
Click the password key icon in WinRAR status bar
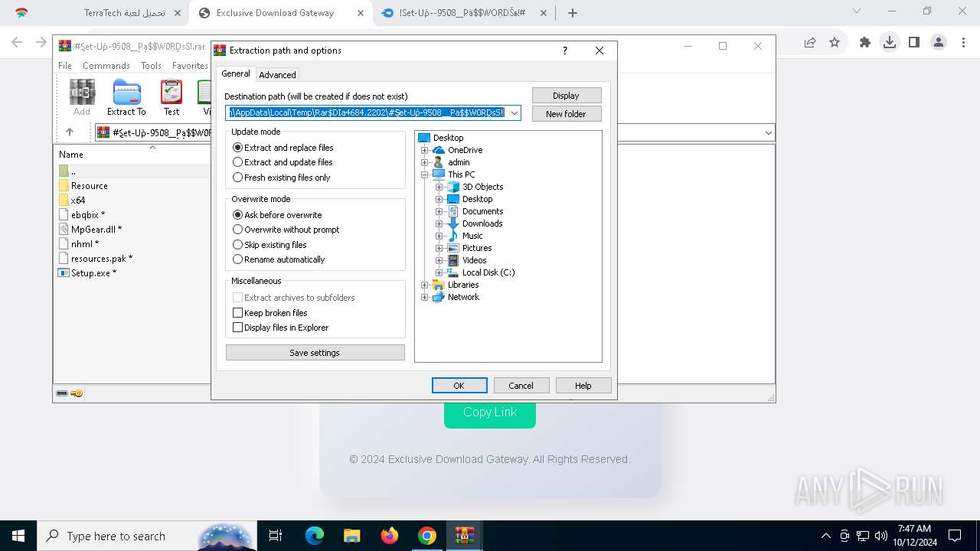coord(77,393)
